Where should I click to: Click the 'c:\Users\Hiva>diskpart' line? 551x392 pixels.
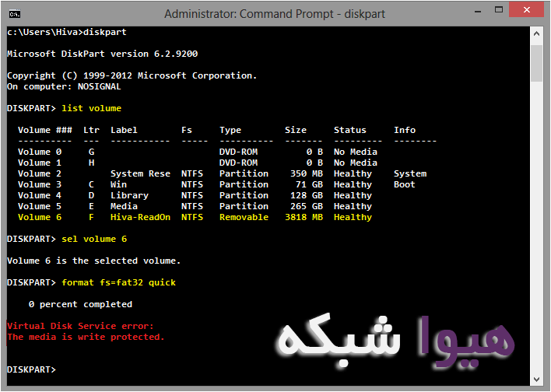click(67, 32)
